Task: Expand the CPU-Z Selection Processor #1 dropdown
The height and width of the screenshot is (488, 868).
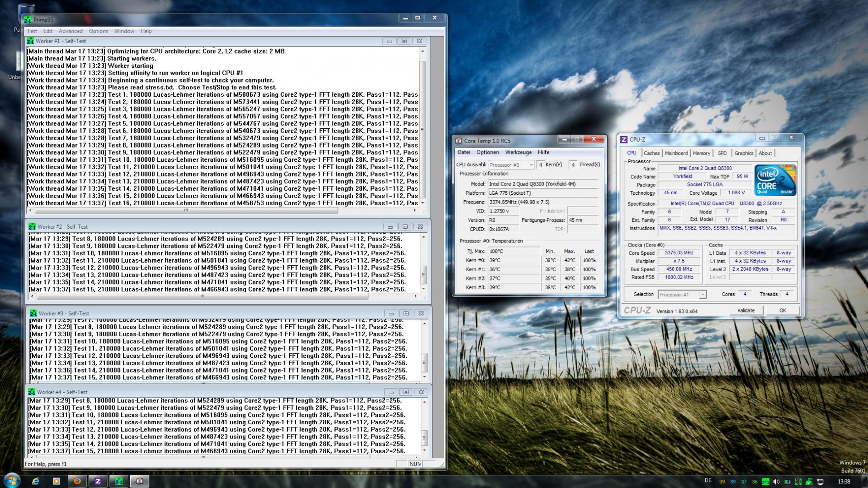Action: 702,295
